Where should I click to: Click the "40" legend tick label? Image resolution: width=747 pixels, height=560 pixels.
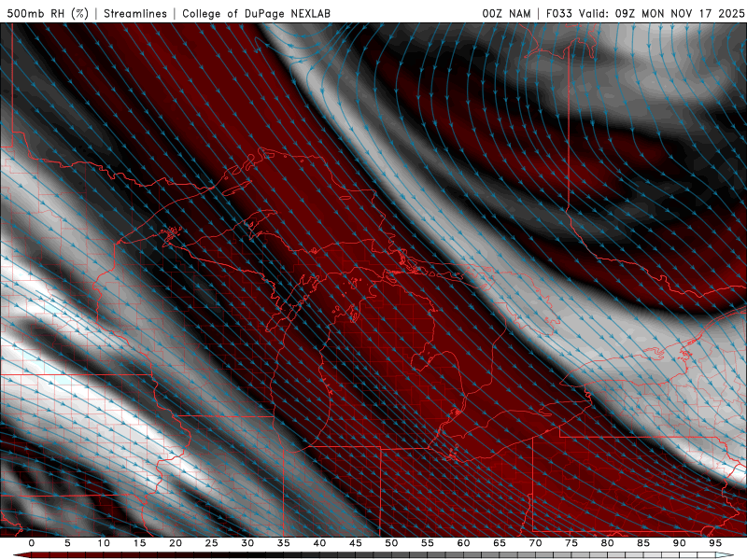319,543
